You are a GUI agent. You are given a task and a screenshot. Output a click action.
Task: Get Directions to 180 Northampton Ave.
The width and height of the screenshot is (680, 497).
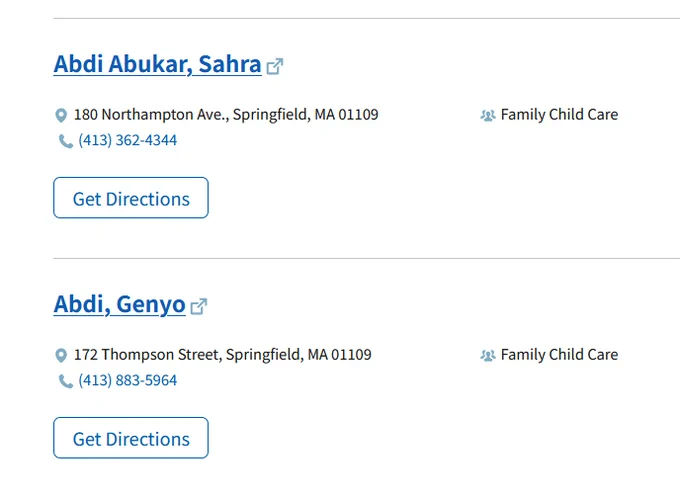pos(131,198)
